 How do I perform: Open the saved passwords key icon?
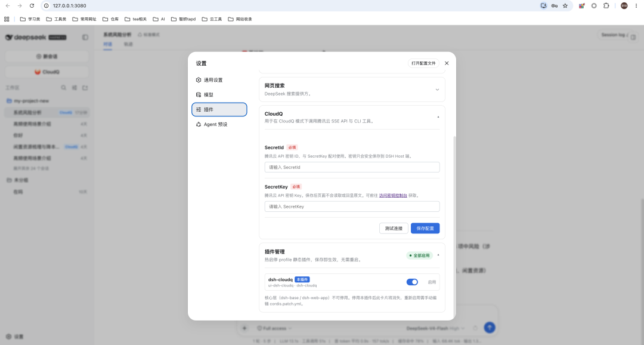[555, 6]
